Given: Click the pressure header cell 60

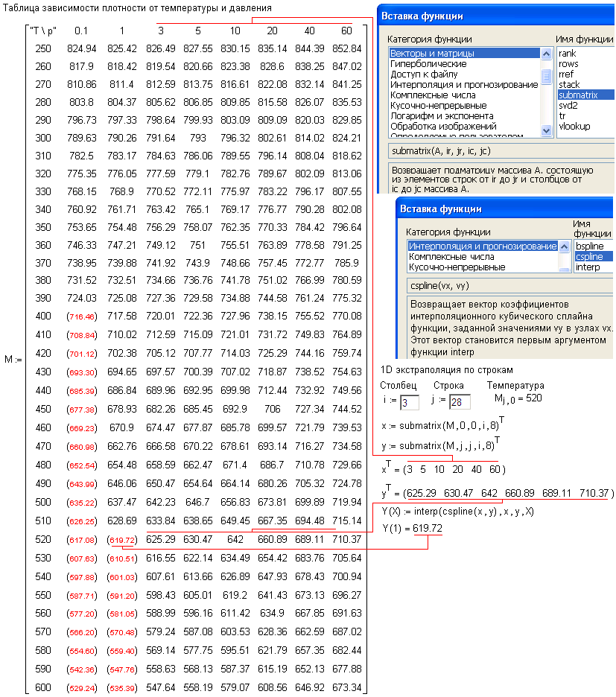Looking at the screenshot, I should pyautogui.click(x=346, y=31).
